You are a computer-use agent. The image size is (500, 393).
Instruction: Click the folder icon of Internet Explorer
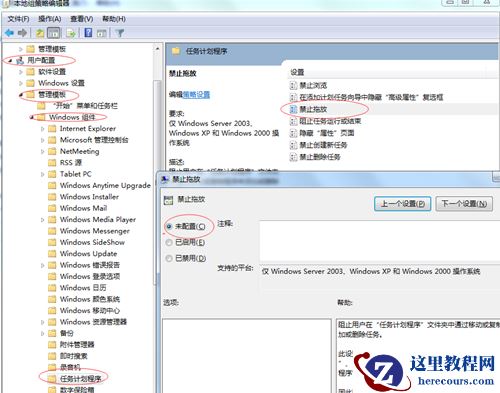(x=52, y=129)
